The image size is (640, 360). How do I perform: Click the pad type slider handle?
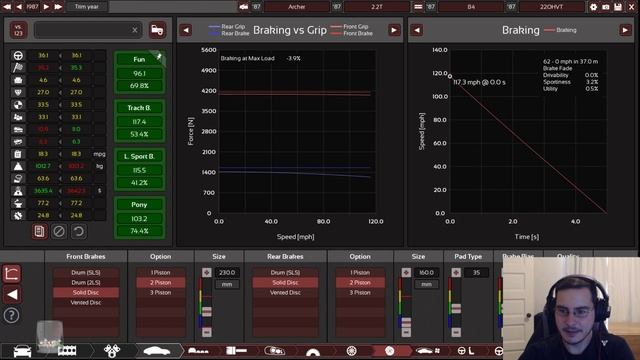[x=456, y=308]
